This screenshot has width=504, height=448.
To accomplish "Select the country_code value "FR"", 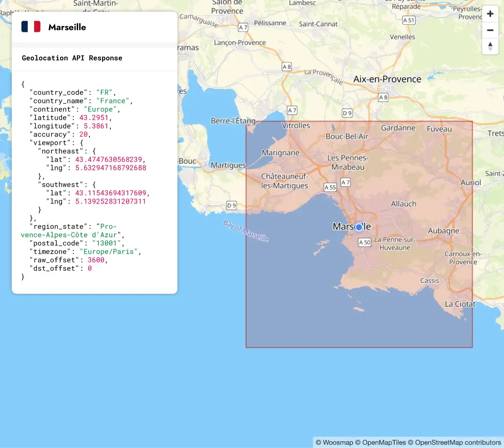I will pyautogui.click(x=105, y=92).
